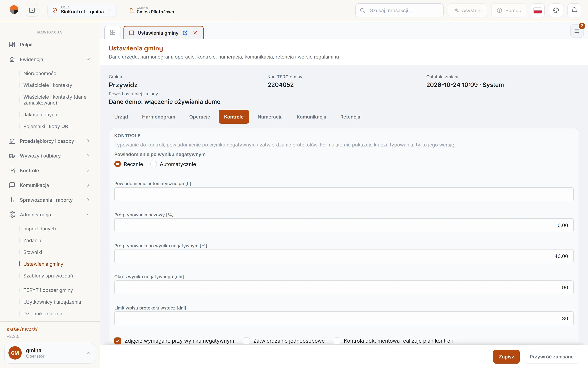Collapse the Administracja section chevron
Viewport: 588px width, 368px height.
(88, 215)
